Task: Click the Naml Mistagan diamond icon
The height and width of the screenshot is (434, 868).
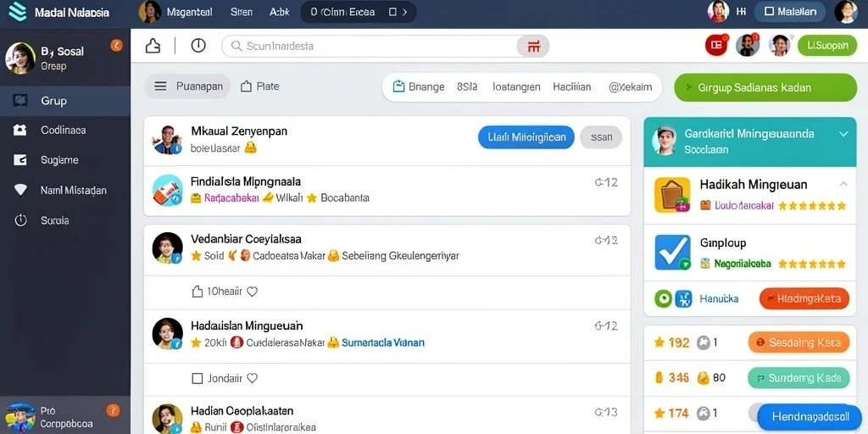Action: click(20, 190)
